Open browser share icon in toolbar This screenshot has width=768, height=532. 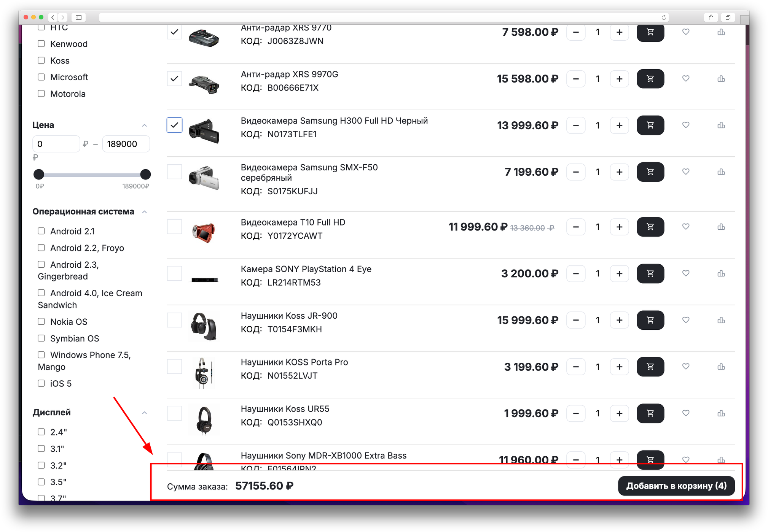click(711, 17)
